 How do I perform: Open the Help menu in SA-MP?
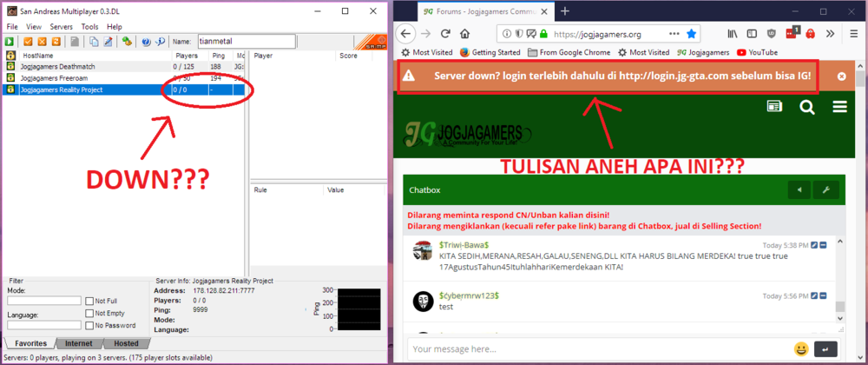point(115,27)
